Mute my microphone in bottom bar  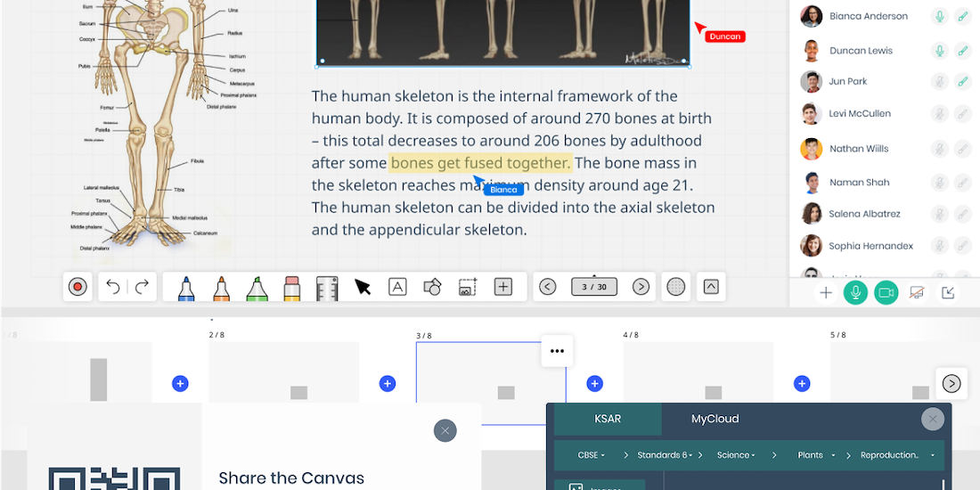click(855, 292)
